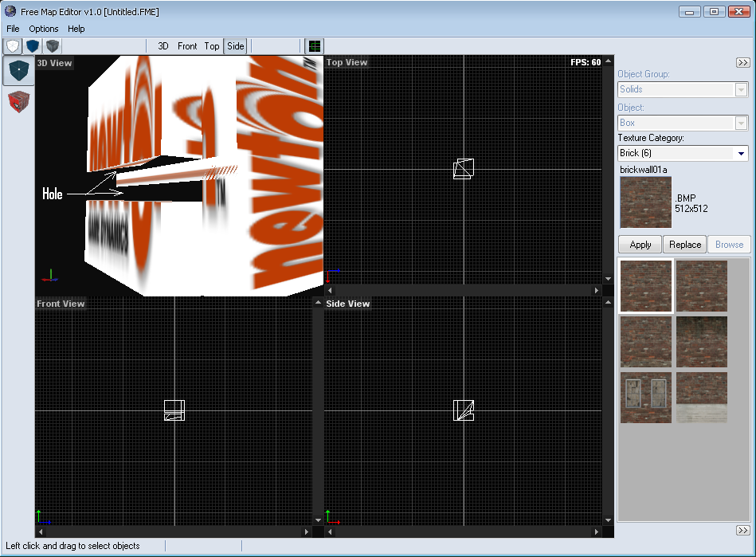Collapse the side panel with top >> button
The image size is (756, 557).
(x=743, y=63)
